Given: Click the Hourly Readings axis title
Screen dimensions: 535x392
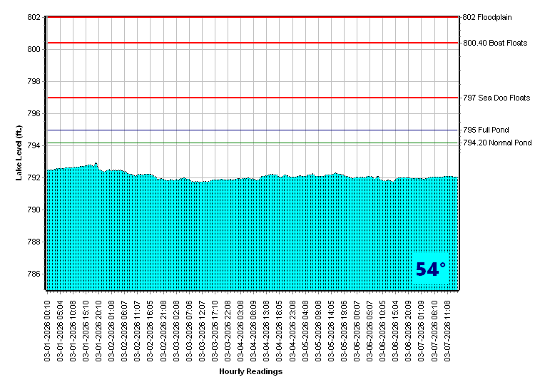Looking at the screenshot, I should [250, 371].
